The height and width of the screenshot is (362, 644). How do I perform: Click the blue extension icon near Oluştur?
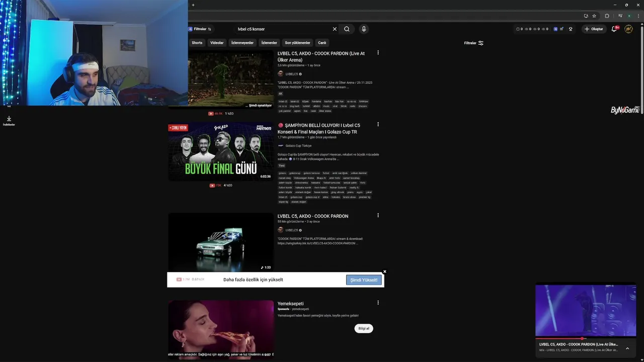[x=555, y=29]
